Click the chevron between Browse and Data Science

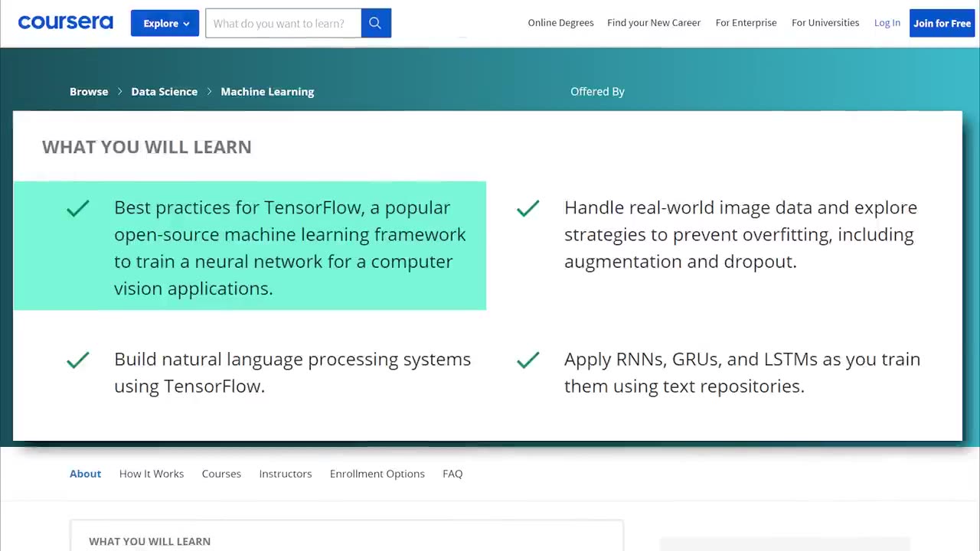(120, 91)
